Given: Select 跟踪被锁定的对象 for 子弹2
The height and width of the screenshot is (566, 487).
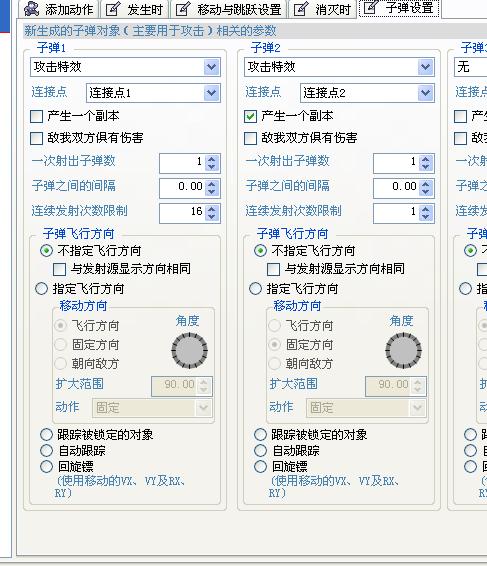Looking at the screenshot, I should coord(261,435).
